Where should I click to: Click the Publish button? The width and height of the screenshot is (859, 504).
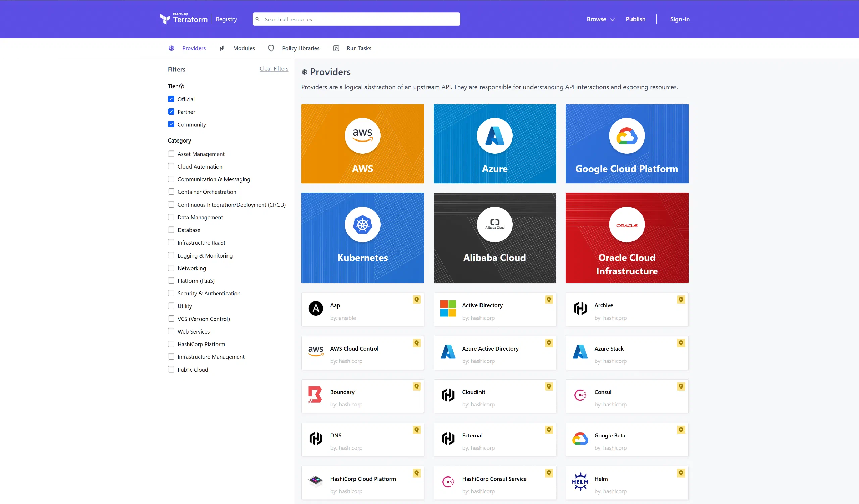636,19
